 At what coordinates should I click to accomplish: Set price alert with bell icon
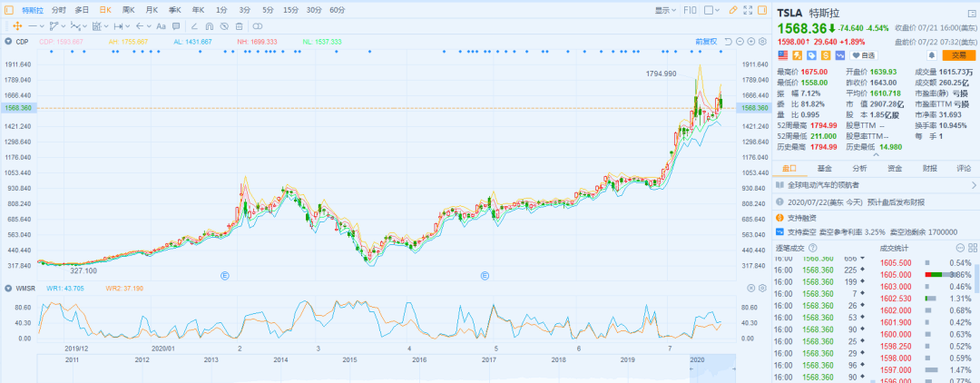tap(931, 55)
